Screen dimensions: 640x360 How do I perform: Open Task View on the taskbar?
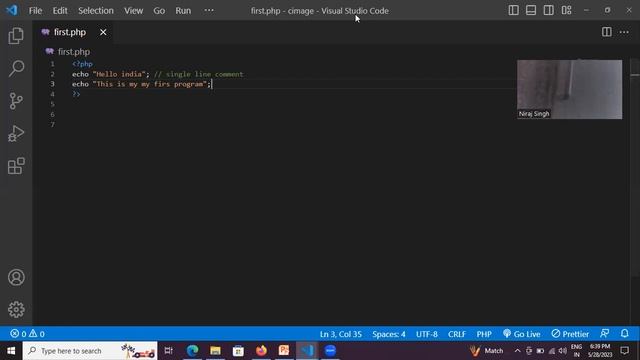pos(169,351)
